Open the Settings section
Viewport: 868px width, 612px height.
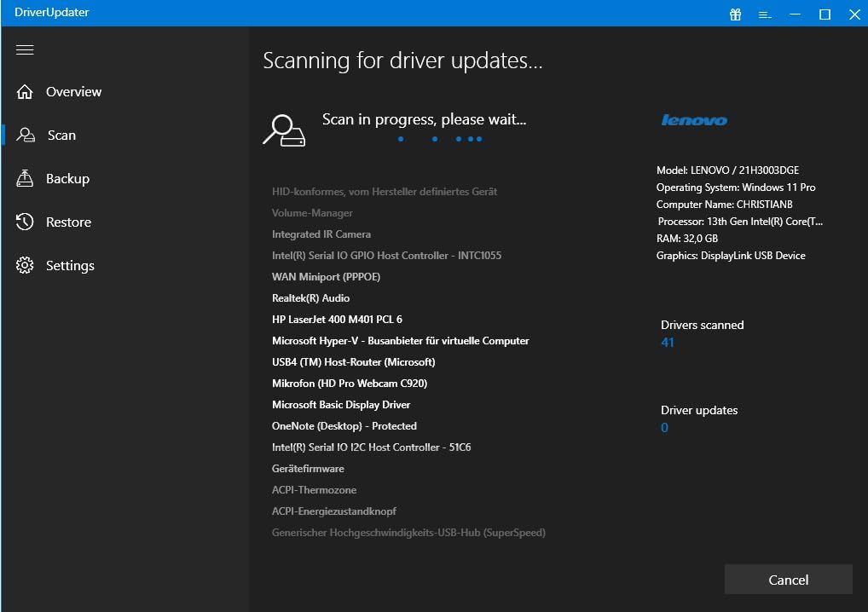pyautogui.click(x=70, y=266)
